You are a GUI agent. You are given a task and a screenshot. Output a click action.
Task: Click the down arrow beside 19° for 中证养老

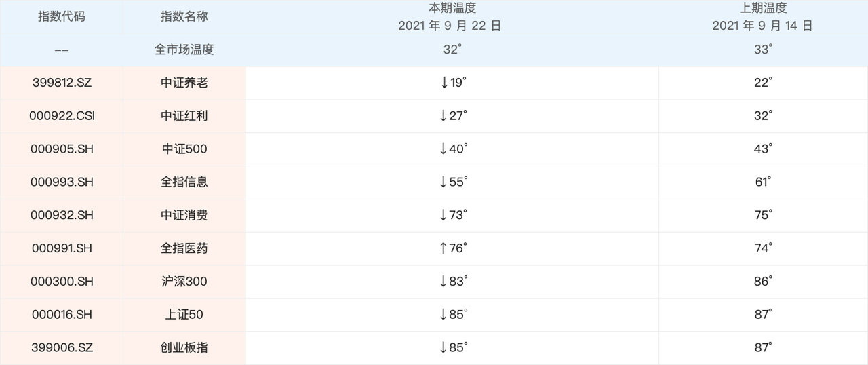click(x=445, y=83)
